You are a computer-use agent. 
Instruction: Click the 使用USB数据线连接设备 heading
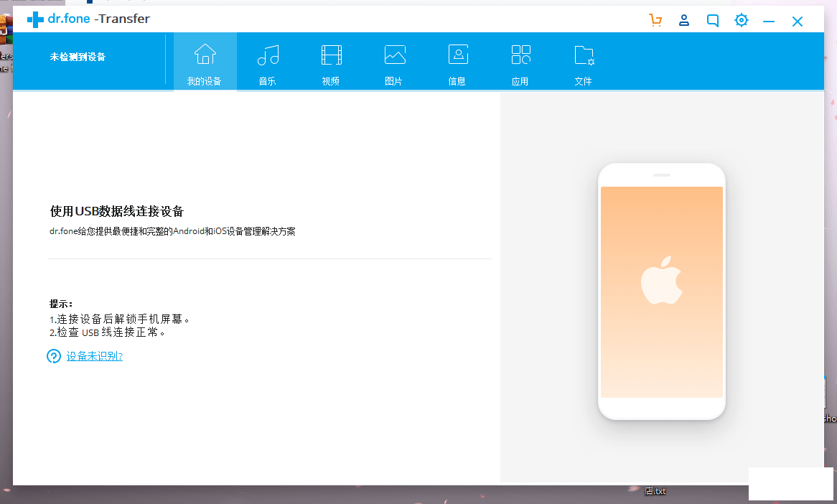tap(117, 211)
